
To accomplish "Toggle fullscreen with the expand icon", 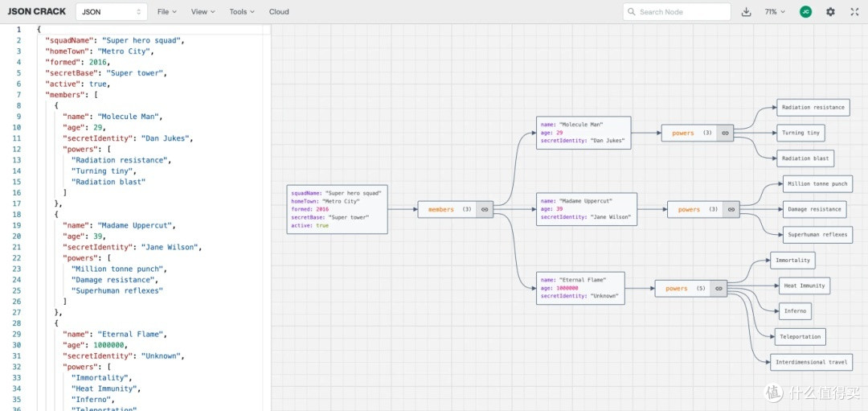I will pos(854,11).
